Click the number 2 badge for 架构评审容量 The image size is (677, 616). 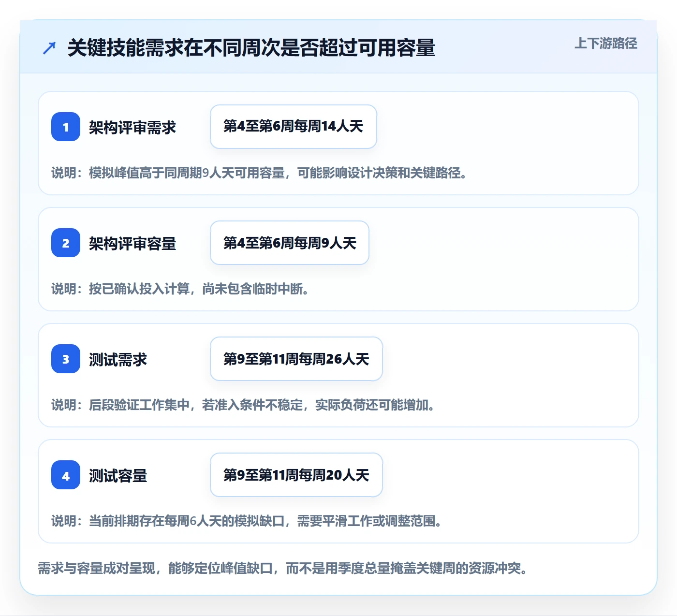point(66,243)
